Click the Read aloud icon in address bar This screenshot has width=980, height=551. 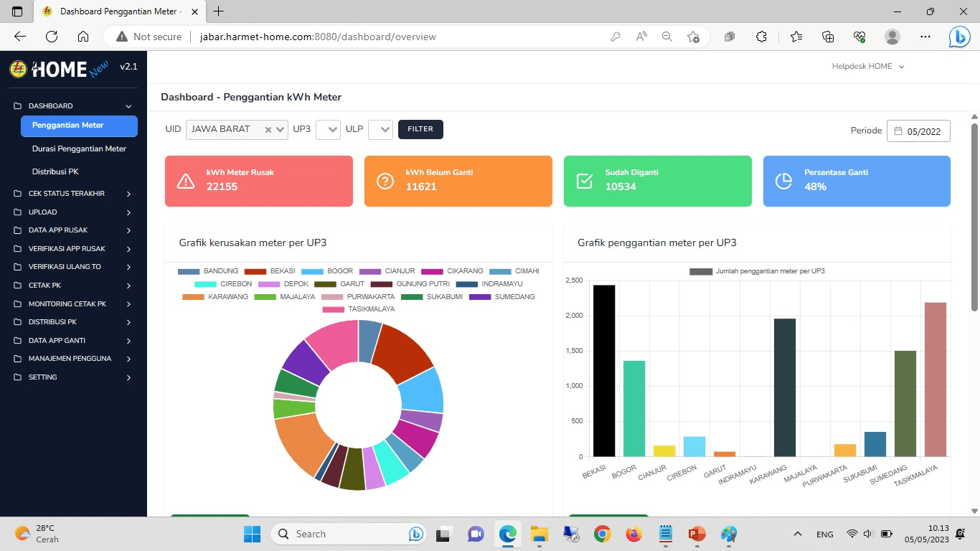click(641, 37)
